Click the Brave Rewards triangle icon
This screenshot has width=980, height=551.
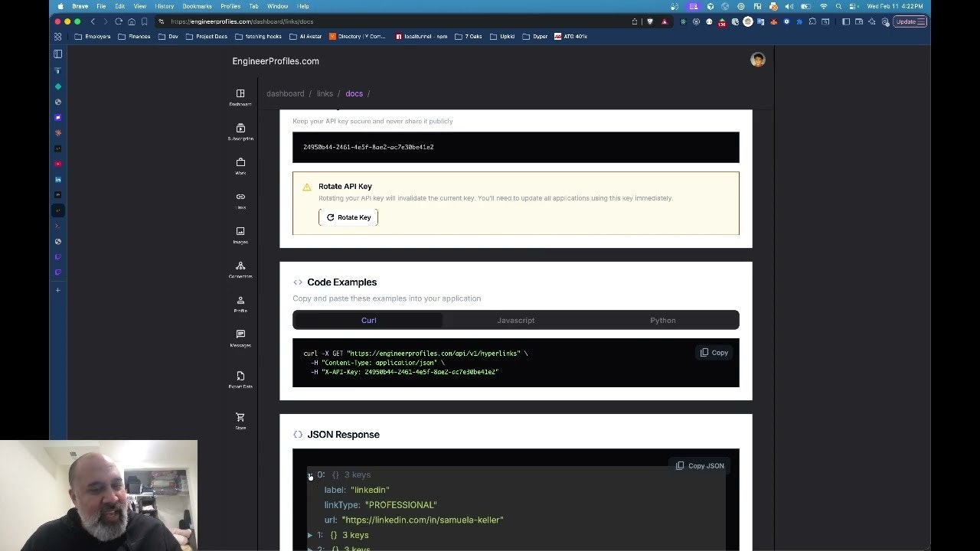coord(664,21)
